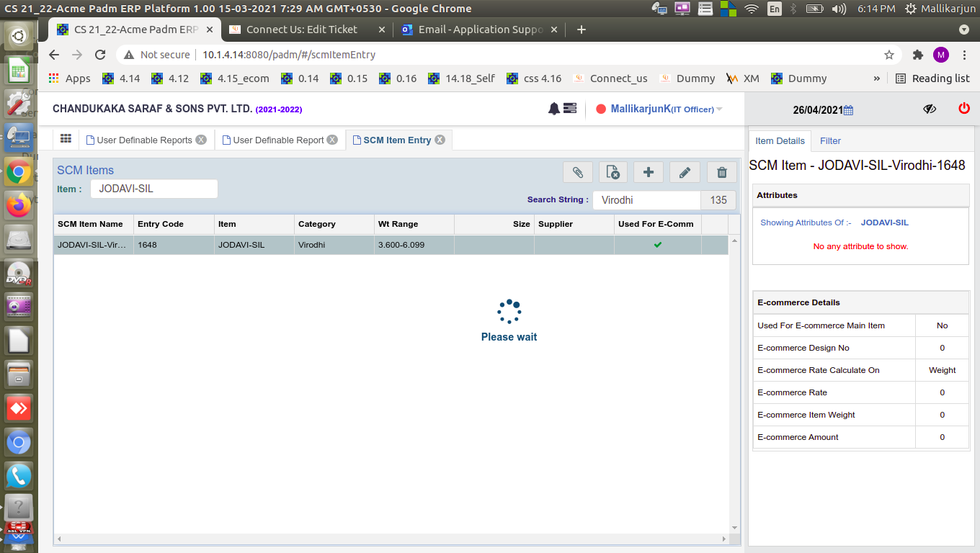This screenshot has width=980, height=553.
Task: Close the SCM Item Entry tab
Action: click(x=440, y=140)
